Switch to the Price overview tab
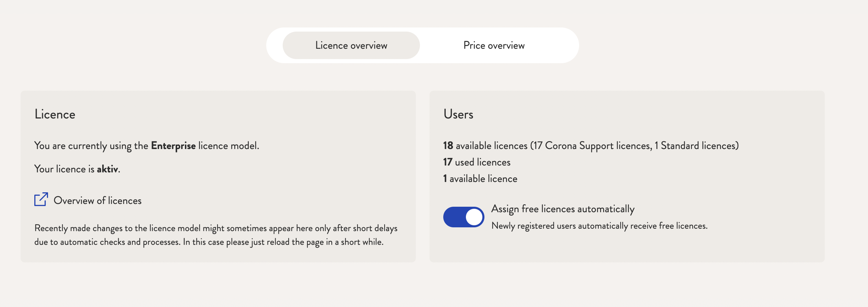Screen dimensions: 868x307 [x=494, y=45]
